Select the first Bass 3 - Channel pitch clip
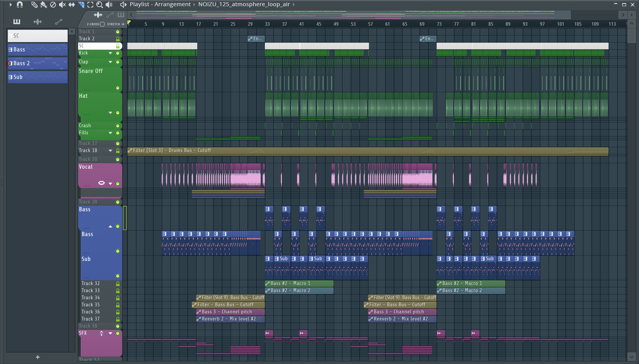The width and height of the screenshot is (639, 364). [x=231, y=312]
